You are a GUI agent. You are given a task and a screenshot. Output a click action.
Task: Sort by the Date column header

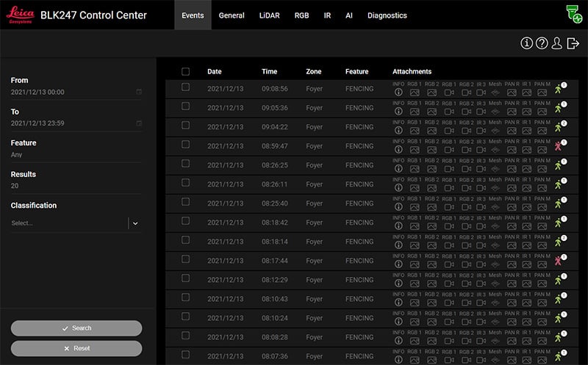click(215, 71)
